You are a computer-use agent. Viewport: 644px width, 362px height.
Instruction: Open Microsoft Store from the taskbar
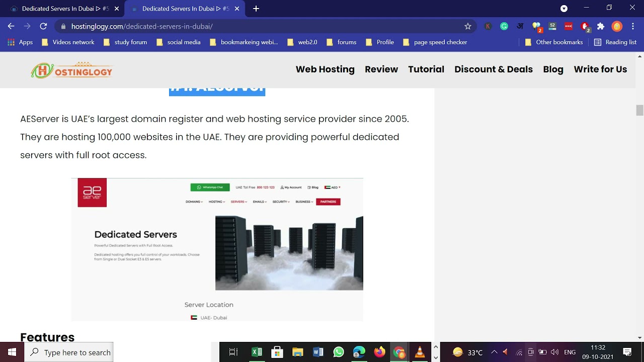pyautogui.click(x=277, y=352)
